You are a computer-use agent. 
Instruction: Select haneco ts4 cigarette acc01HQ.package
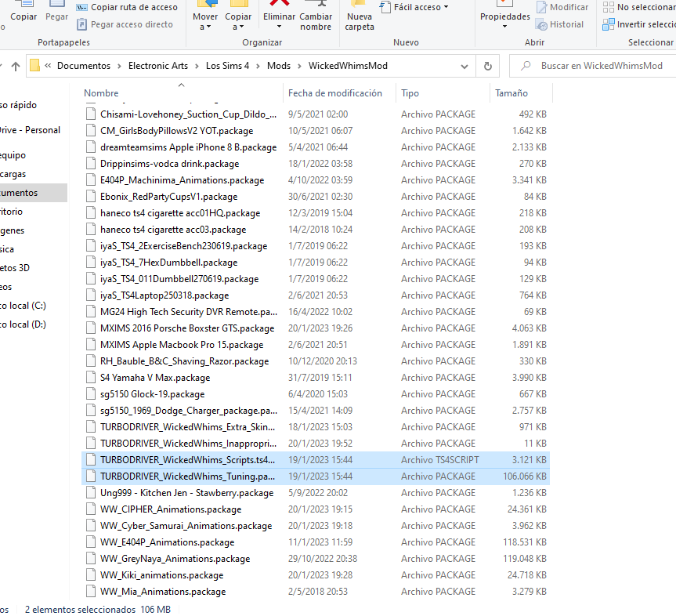tap(315, 213)
